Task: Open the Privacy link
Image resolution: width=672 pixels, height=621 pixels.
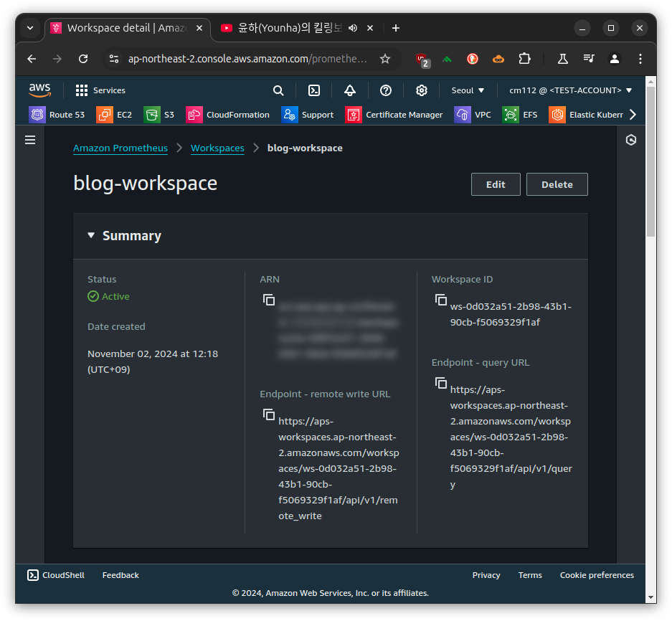Action: (x=486, y=576)
